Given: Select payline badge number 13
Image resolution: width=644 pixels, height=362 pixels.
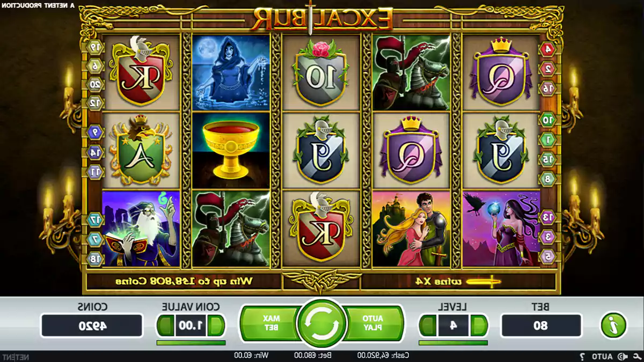Looking at the screenshot, I should [x=547, y=217].
